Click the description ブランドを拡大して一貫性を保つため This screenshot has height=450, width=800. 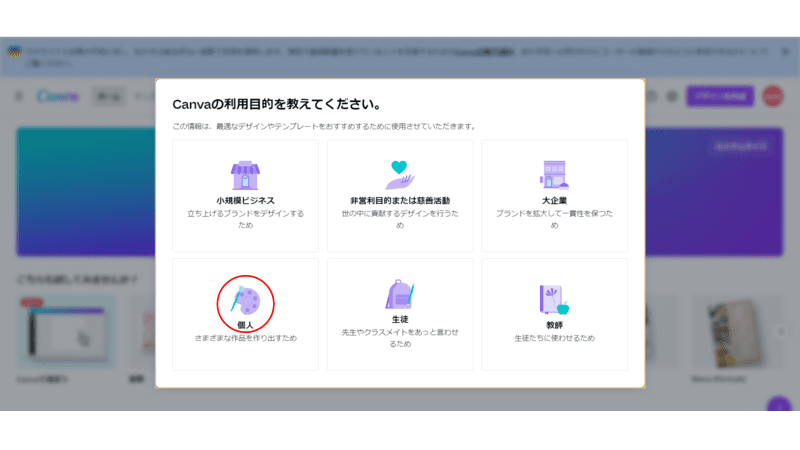(x=554, y=219)
